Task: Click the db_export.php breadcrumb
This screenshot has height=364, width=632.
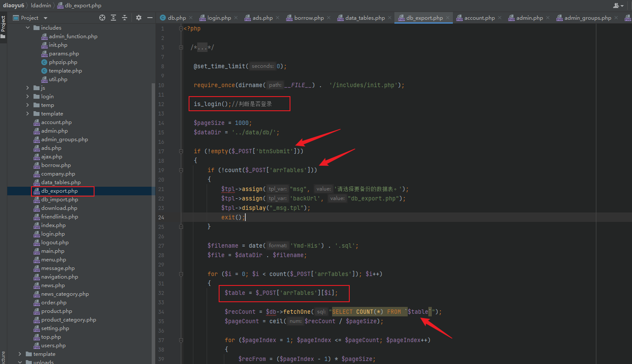Action: click(79, 6)
